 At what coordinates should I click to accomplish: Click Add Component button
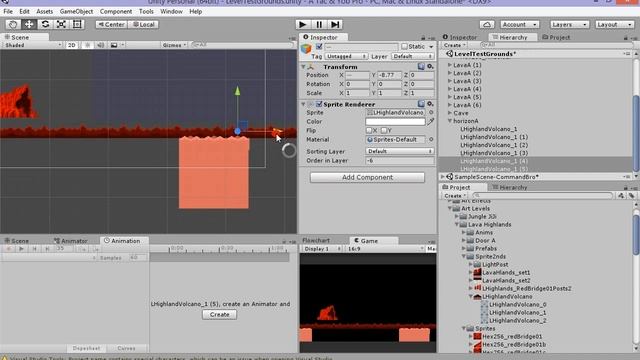tap(367, 177)
